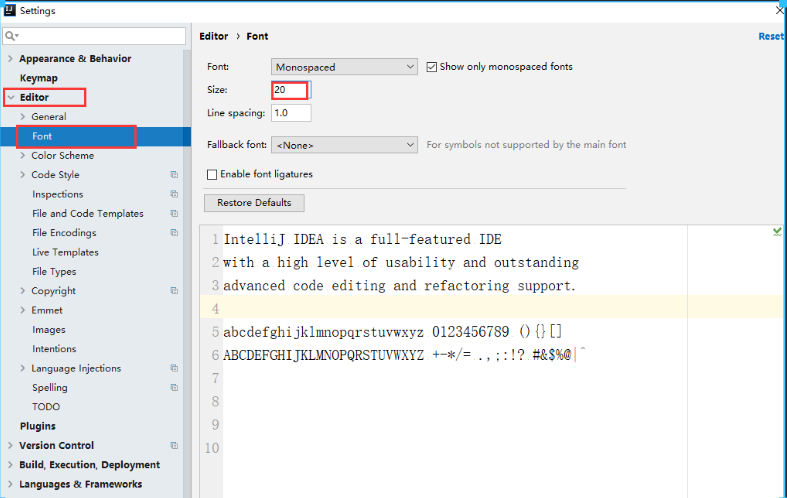Viewport: 787px width, 498px height.
Task: Click the green checkmark inspection icon in preview
Action: 777,231
